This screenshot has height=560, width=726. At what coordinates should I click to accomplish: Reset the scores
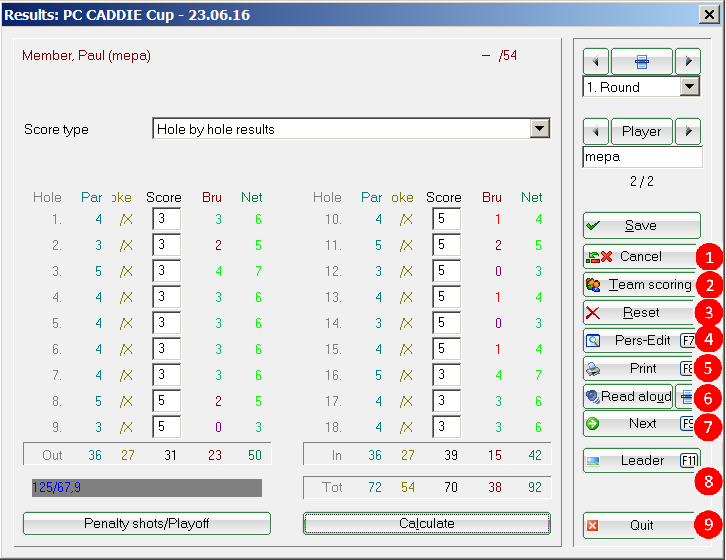click(640, 313)
